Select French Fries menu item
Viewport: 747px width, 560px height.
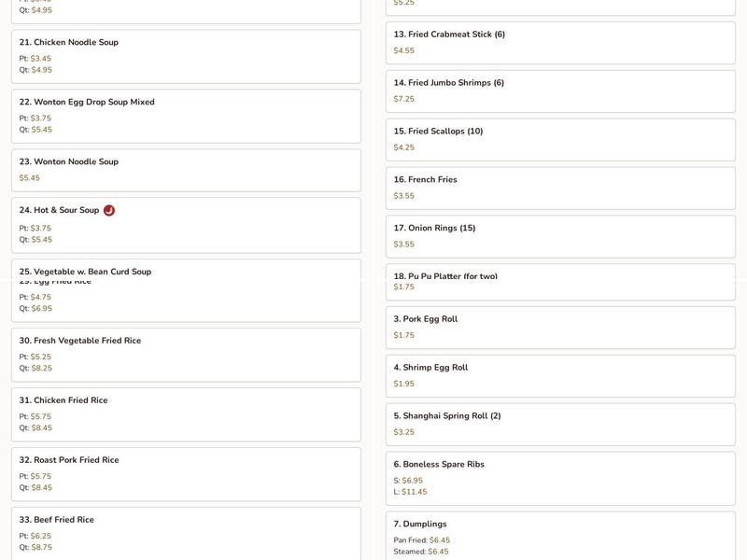point(560,188)
